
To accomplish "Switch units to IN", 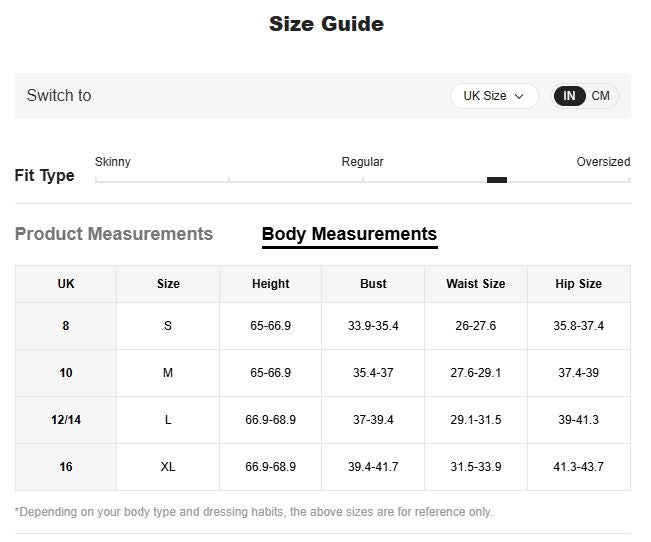I will pyautogui.click(x=570, y=96).
